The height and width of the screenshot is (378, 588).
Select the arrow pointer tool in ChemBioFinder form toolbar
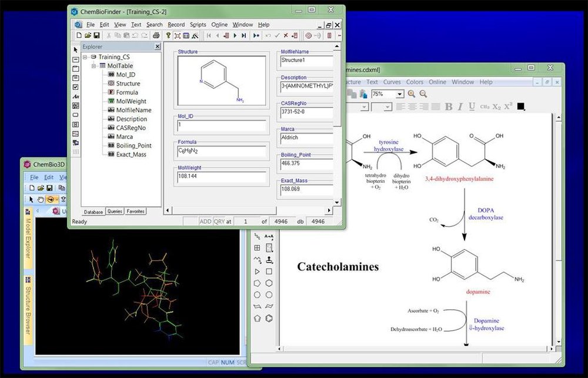[x=76, y=50]
